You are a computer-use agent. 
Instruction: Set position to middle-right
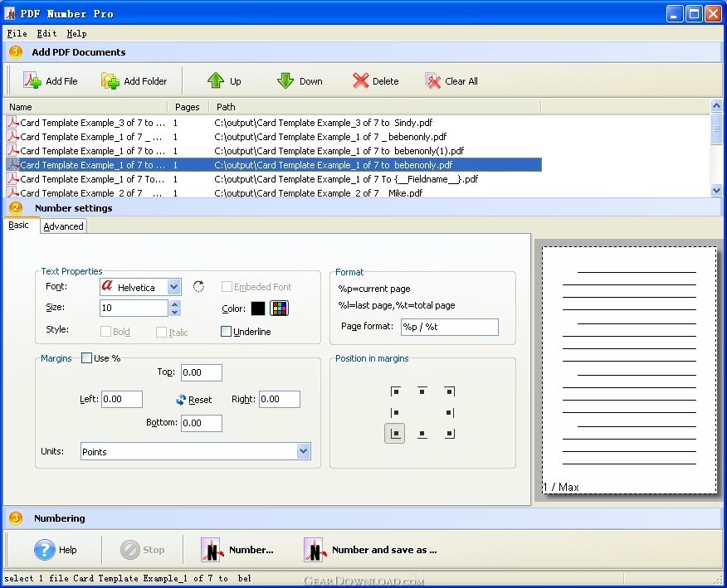point(449,412)
